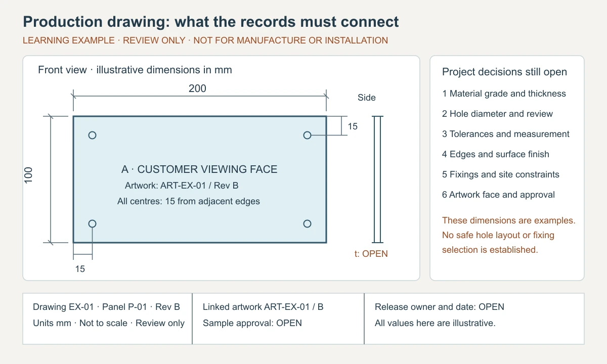Click the 15 dimension under the bottom-left hole
The width and height of the screenshot is (607, 364).
(80, 269)
